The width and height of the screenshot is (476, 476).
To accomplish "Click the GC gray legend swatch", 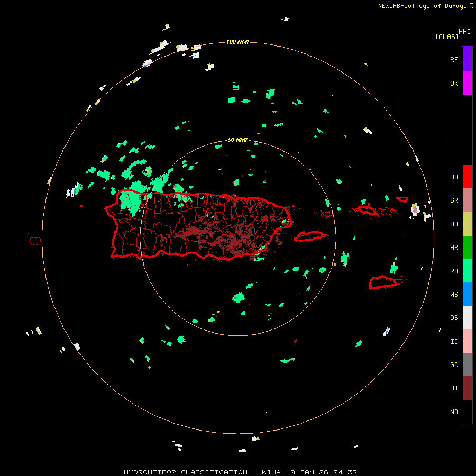I will pos(467,364).
